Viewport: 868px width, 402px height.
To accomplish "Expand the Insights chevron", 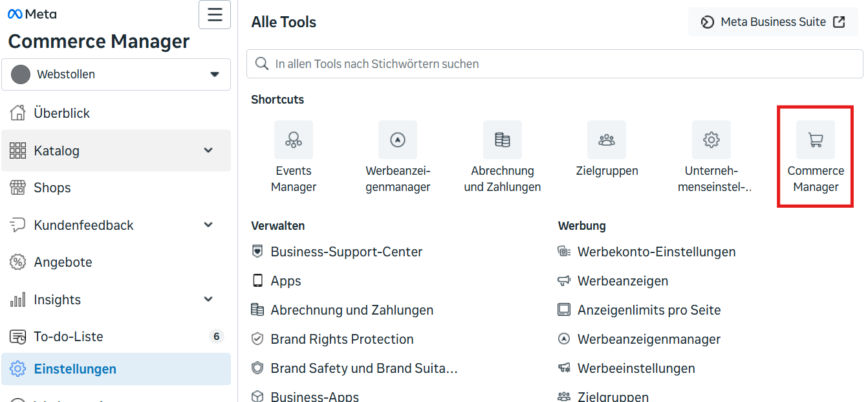I will pos(208,299).
